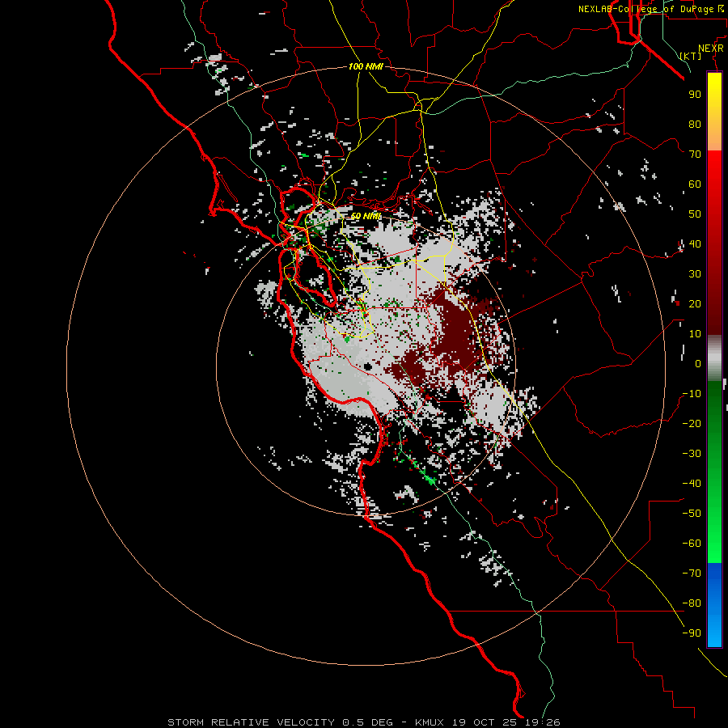Click the NEXR label above the color bar
This screenshot has height=728, width=728.
710,49
